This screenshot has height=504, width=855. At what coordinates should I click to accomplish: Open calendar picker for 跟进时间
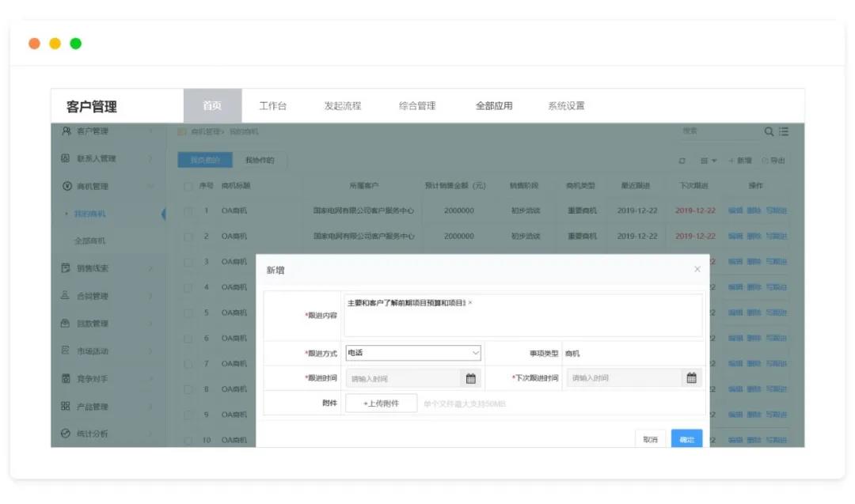pos(470,378)
